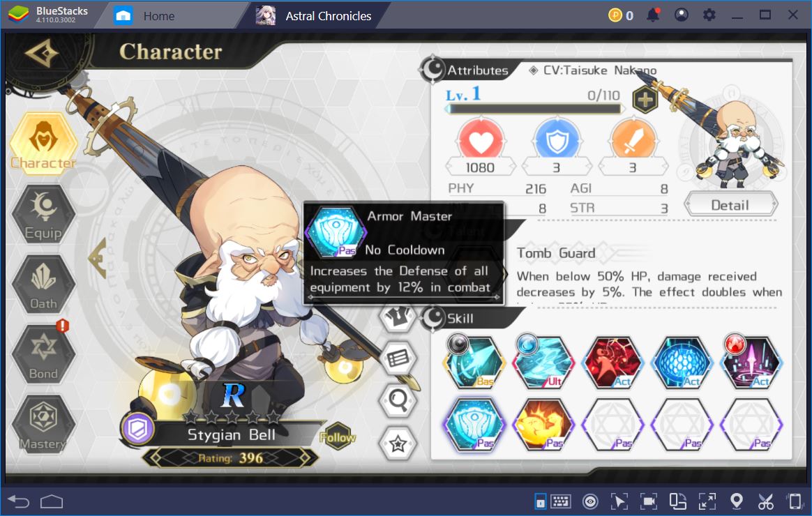This screenshot has width=812, height=516.
Task: Select the Ult skill icon
Action: click(543, 362)
